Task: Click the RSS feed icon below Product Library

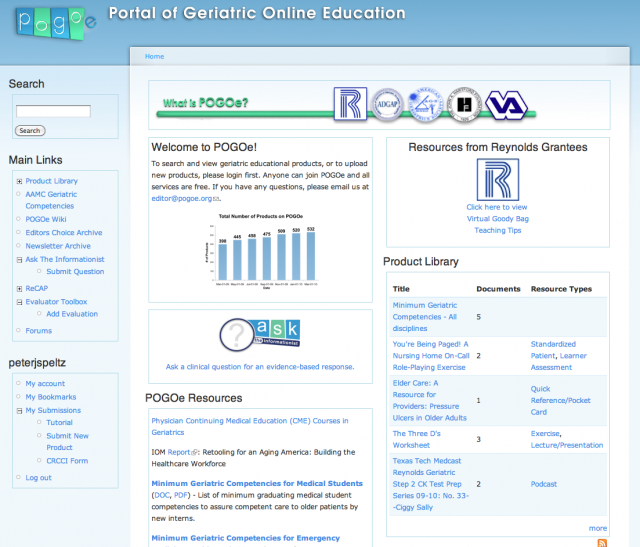Action: coord(601,542)
